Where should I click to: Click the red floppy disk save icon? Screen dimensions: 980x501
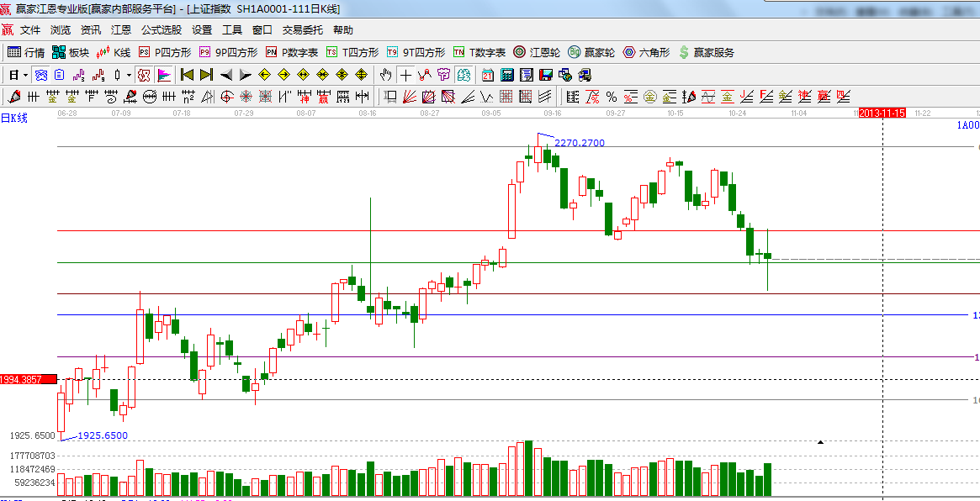coord(546,75)
